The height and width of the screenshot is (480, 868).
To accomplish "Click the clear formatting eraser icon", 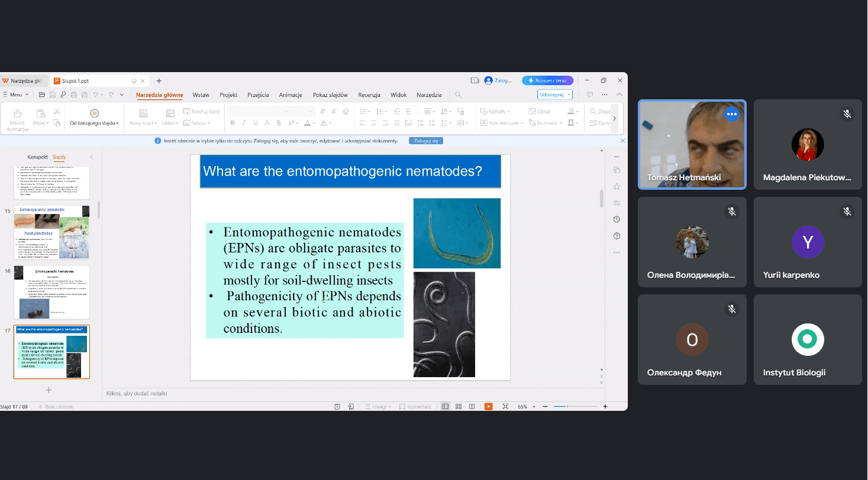I will pos(346,111).
